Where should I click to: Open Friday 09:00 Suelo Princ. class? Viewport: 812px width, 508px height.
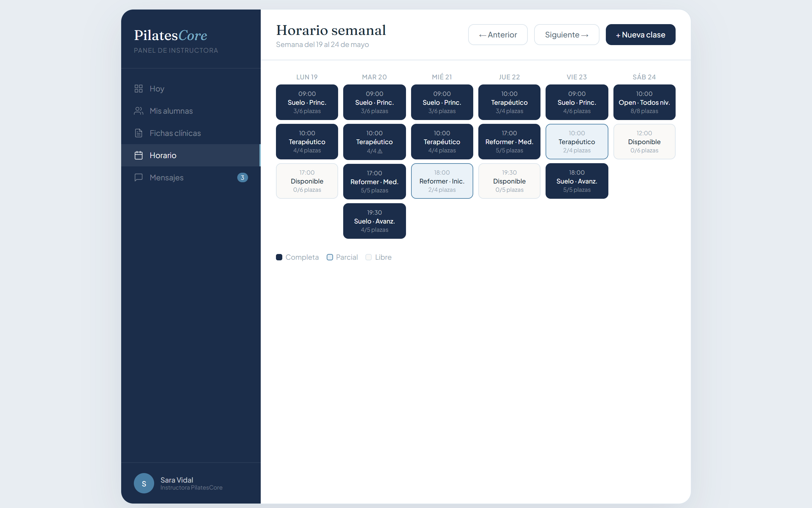coord(577,102)
